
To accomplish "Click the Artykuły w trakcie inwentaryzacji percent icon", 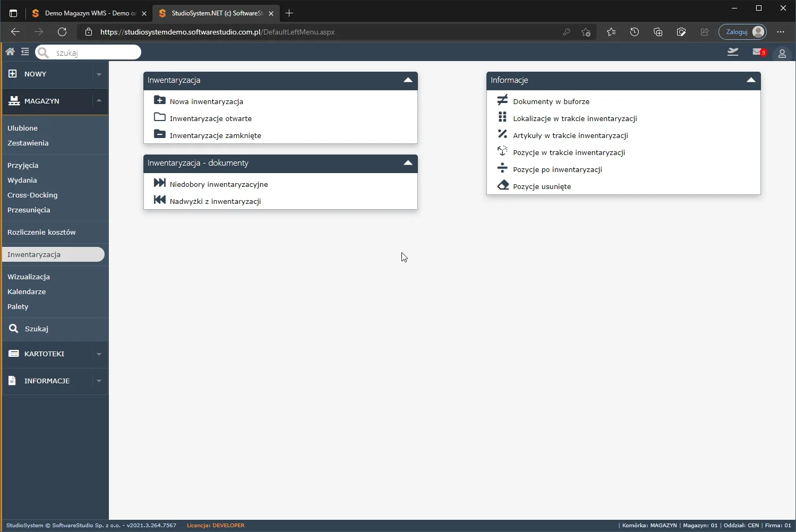I will pos(502,134).
